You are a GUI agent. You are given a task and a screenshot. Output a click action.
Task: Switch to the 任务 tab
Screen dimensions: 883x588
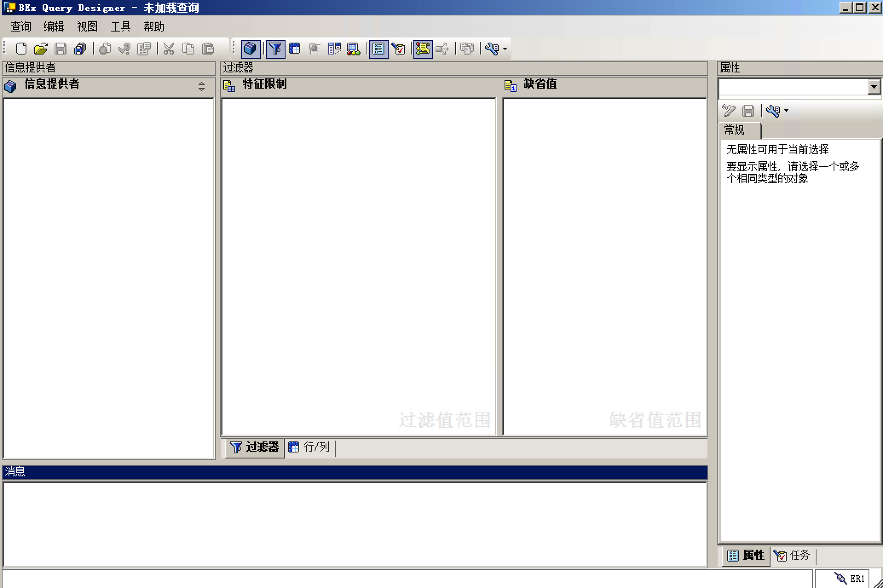pyautogui.click(x=793, y=555)
